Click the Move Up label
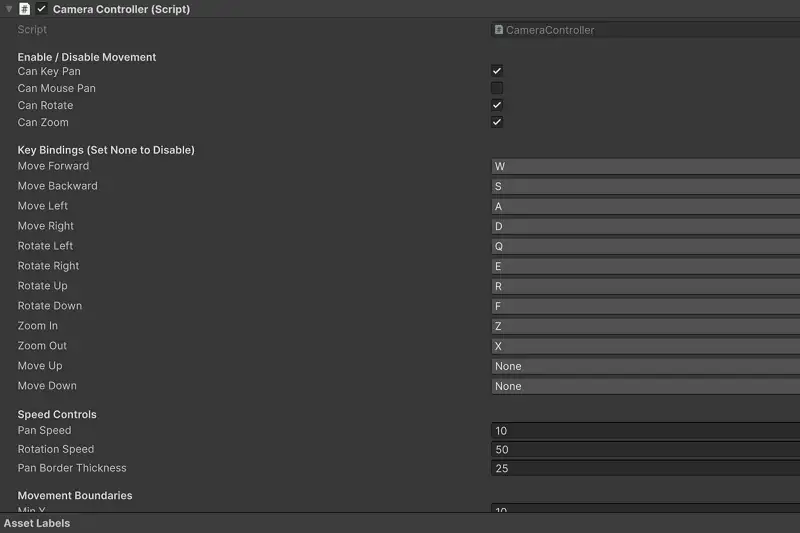 (x=40, y=366)
